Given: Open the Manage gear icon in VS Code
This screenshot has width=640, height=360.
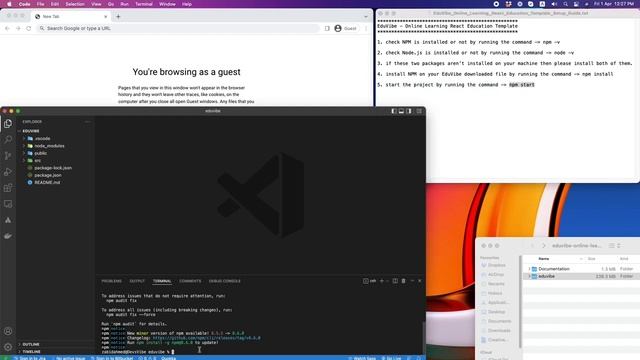Looking at the screenshot, I should click(8, 347).
